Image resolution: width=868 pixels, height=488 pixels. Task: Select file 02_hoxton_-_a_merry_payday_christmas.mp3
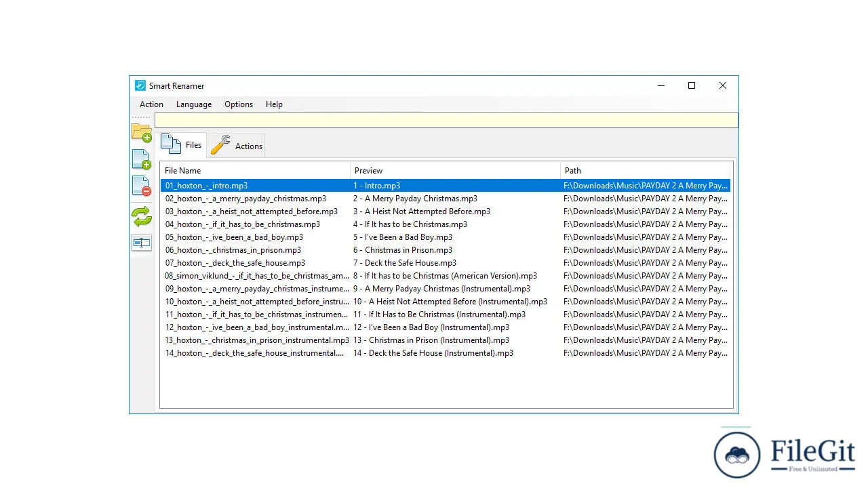point(245,199)
